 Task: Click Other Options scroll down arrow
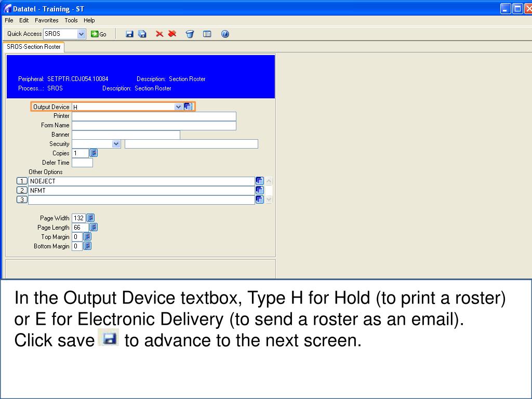pos(269,199)
